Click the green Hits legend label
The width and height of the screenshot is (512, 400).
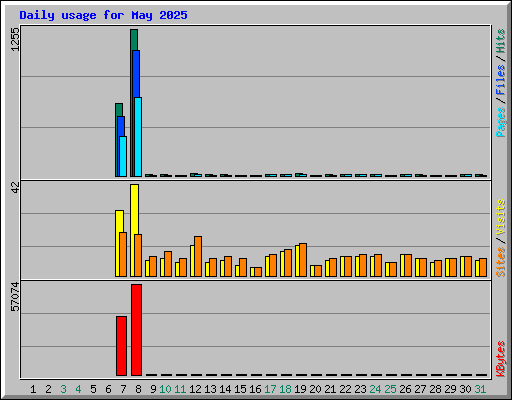pos(501,41)
